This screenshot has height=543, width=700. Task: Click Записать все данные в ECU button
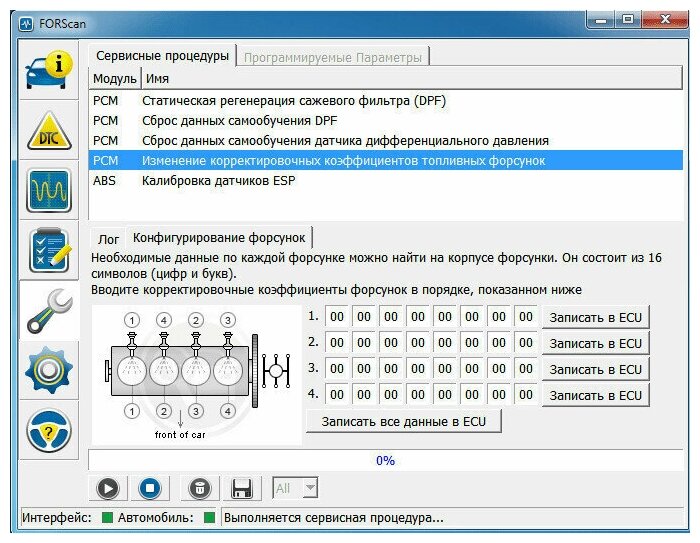(x=404, y=422)
